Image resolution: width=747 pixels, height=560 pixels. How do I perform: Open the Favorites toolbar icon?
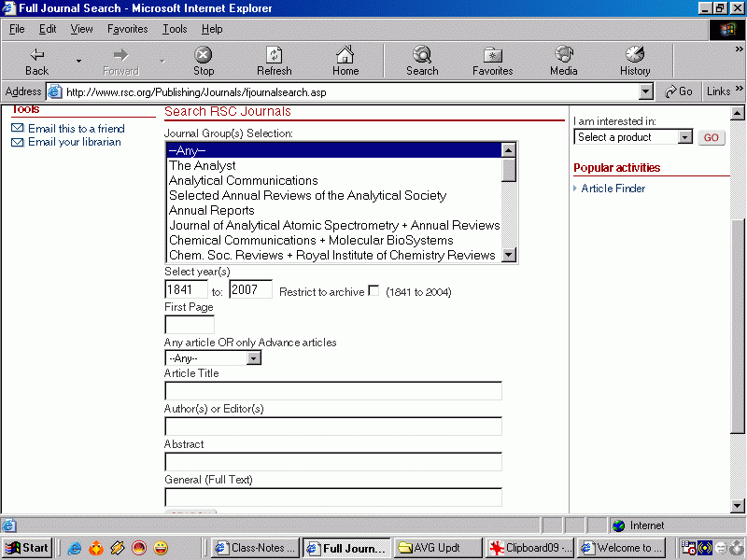pyautogui.click(x=493, y=55)
